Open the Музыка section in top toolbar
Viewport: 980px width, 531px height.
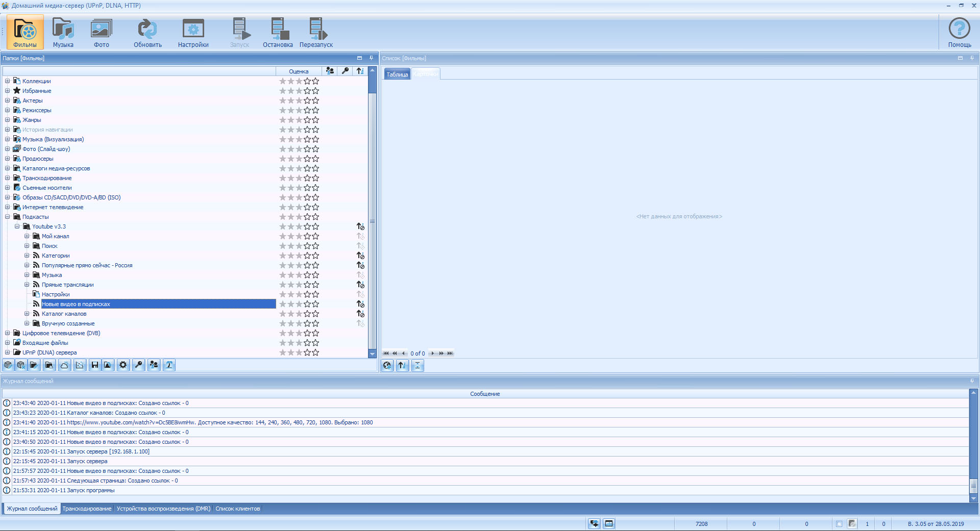[63, 33]
